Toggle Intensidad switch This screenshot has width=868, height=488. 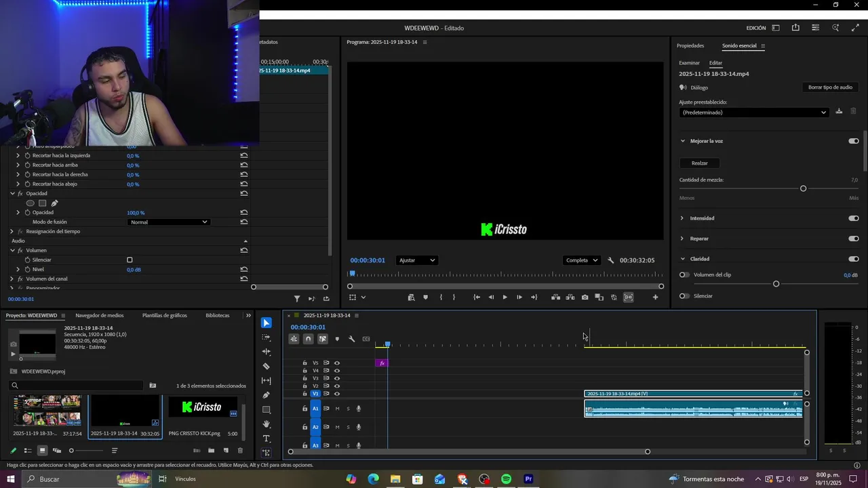(x=854, y=218)
